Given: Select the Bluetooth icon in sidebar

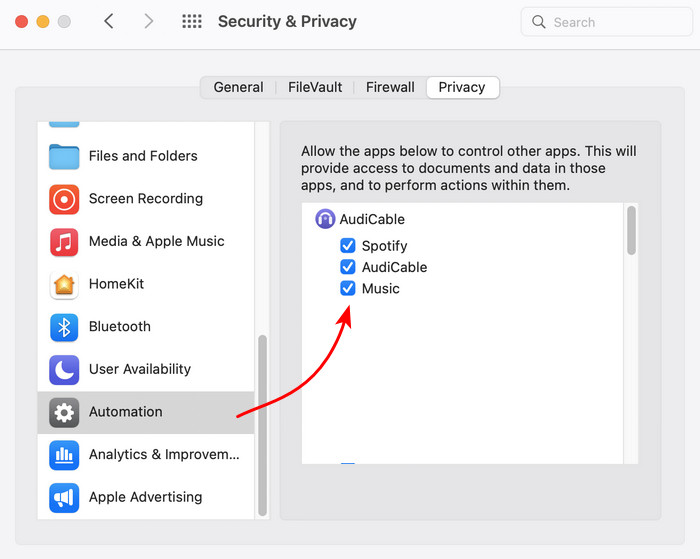Looking at the screenshot, I should click(64, 327).
